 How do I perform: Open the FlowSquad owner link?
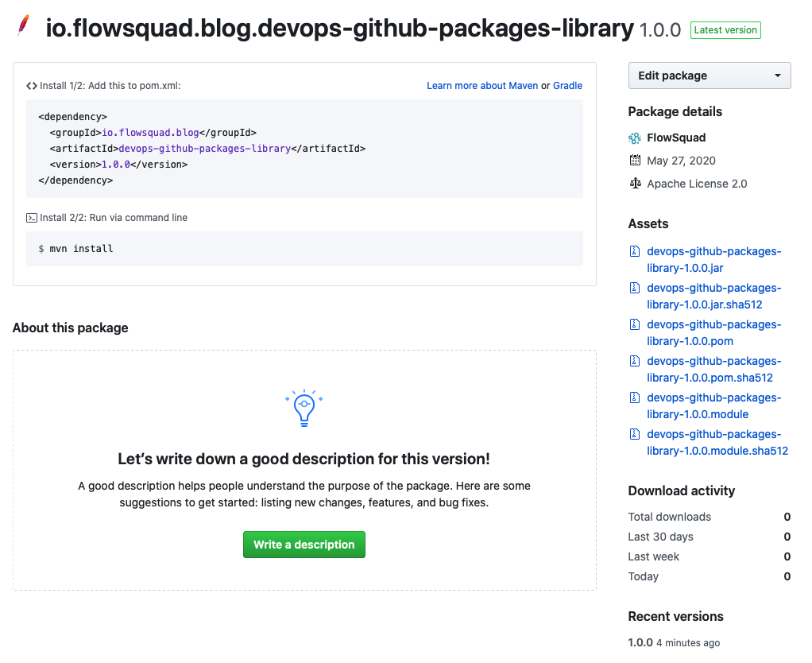[676, 138]
